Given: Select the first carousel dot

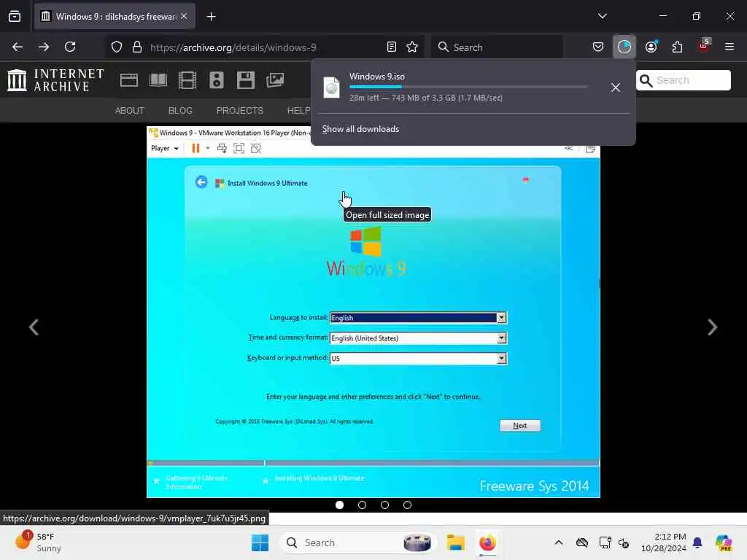Looking at the screenshot, I should (340, 505).
